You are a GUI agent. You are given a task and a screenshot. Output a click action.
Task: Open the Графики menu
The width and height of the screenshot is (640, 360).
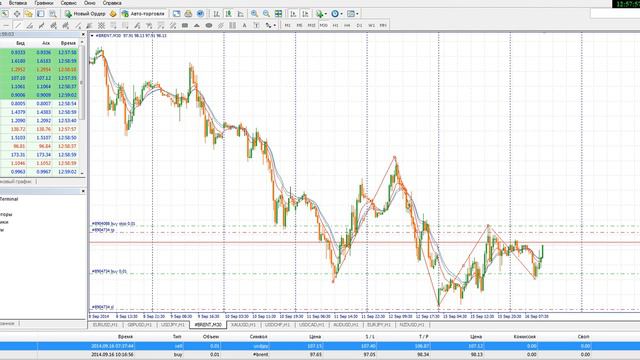pyautogui.click(x=44, y=3)
